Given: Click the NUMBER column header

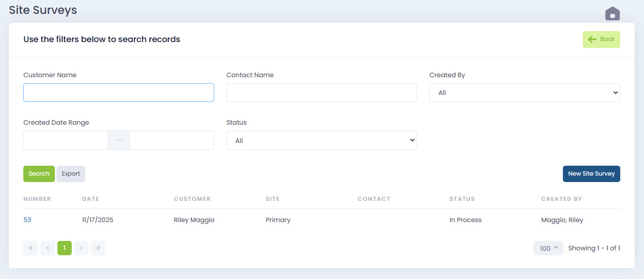Looking at the screenshot, I should [x=37, y=199].
